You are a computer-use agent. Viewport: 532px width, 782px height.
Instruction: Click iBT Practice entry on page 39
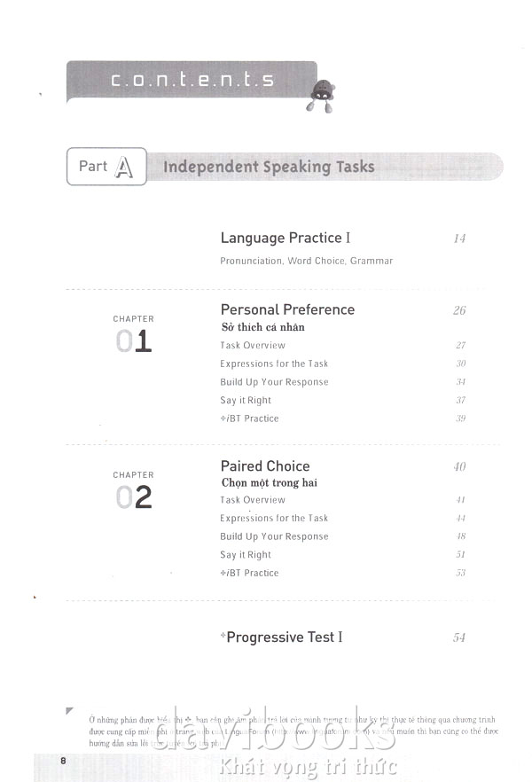249,418
